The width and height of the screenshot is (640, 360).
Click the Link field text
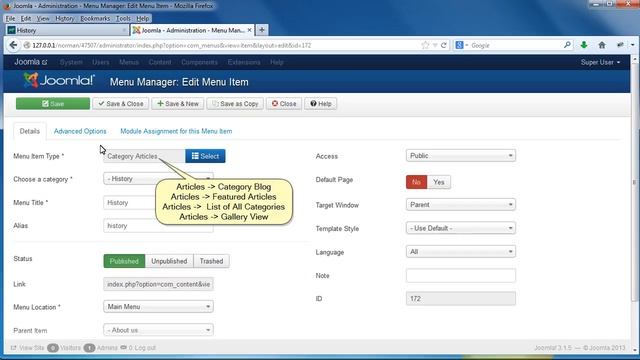click(158, 284)
